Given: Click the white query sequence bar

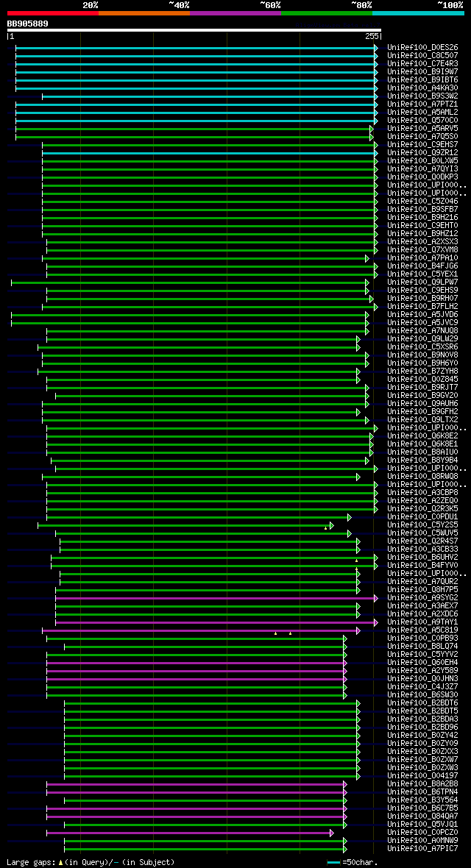Looking at the screenshot, I should [194, 30].
